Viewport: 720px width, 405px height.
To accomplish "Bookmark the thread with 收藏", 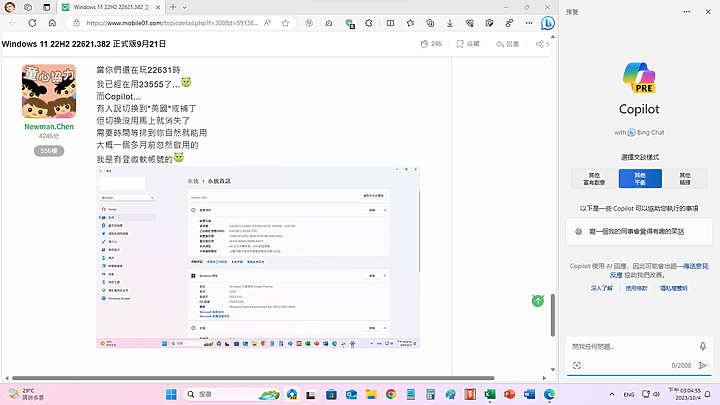I will 468,44.
